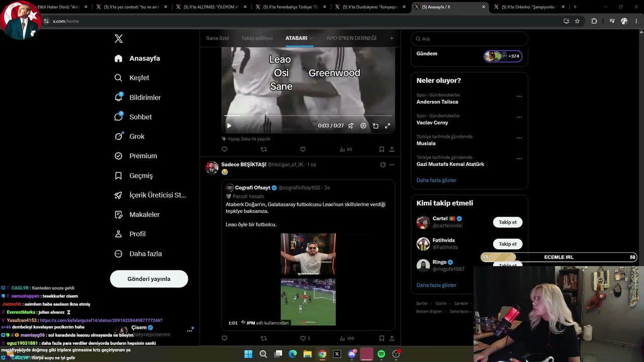
Task: Click the X logo in the sidebar
Action: click(119, 39)
